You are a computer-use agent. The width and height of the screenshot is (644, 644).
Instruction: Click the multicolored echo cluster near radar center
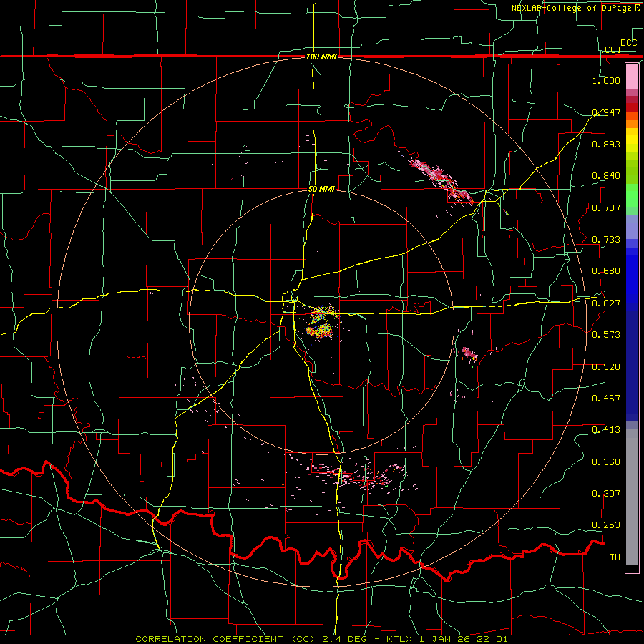[x=322, y=323]
